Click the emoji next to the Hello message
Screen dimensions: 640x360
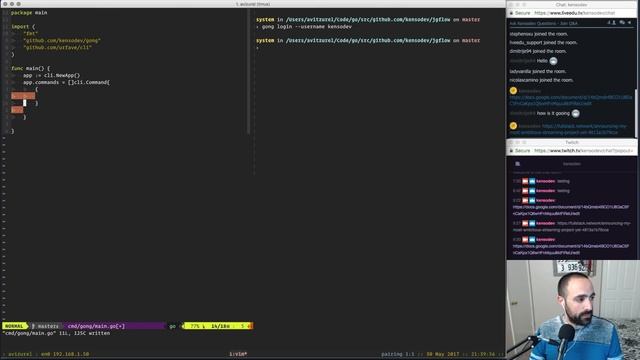(x=553, y=61)
